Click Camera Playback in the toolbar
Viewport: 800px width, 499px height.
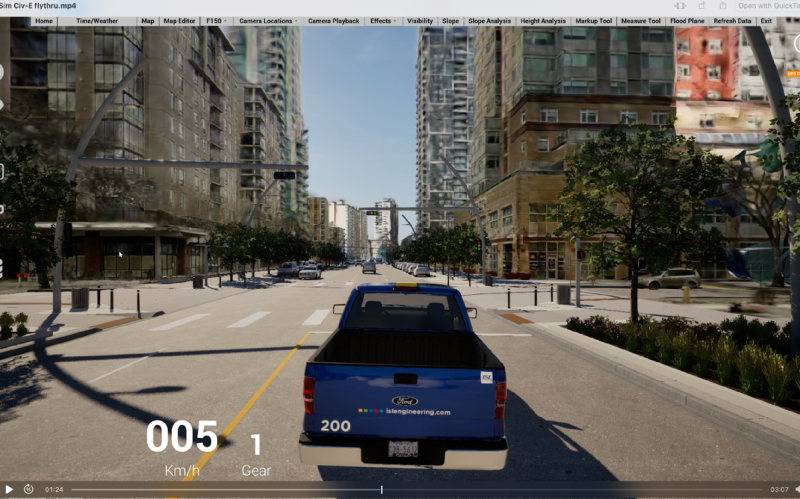coord(333,21)
